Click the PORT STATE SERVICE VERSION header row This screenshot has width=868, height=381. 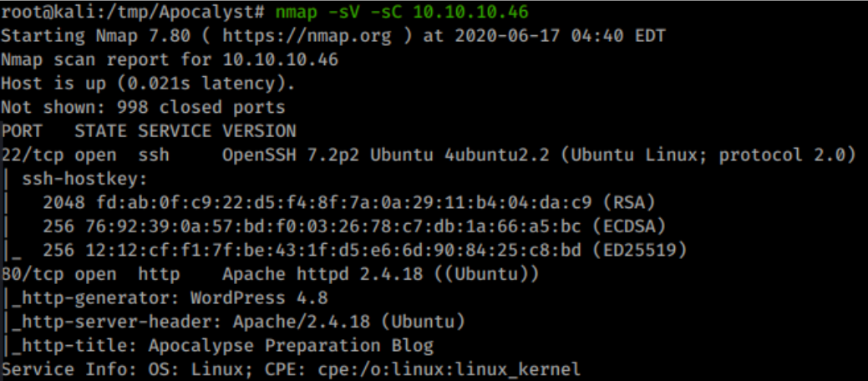pyautogui.click(x=149, y=131)
